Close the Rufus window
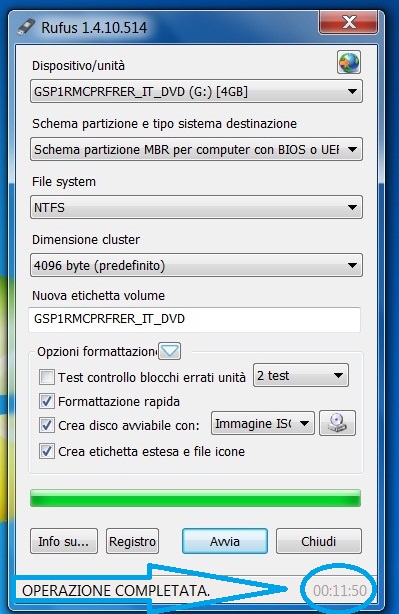Screen dimensions: 399x614 (349, 22)
